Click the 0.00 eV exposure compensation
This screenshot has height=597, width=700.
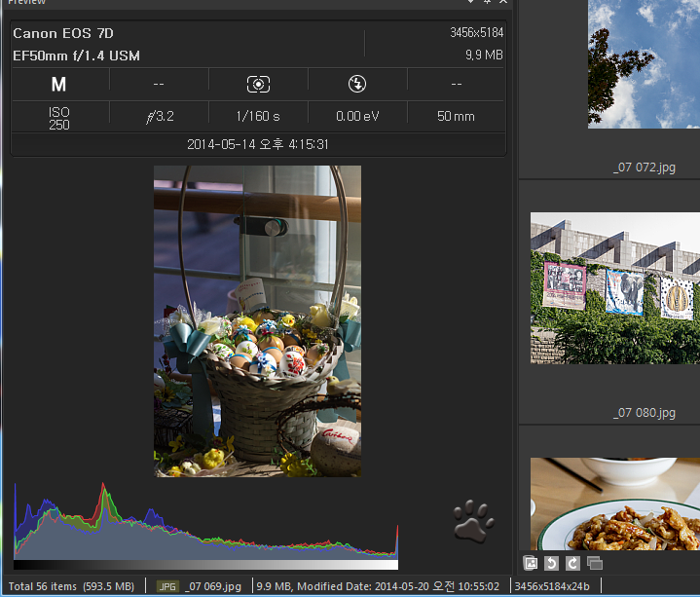tap(357, 117)
